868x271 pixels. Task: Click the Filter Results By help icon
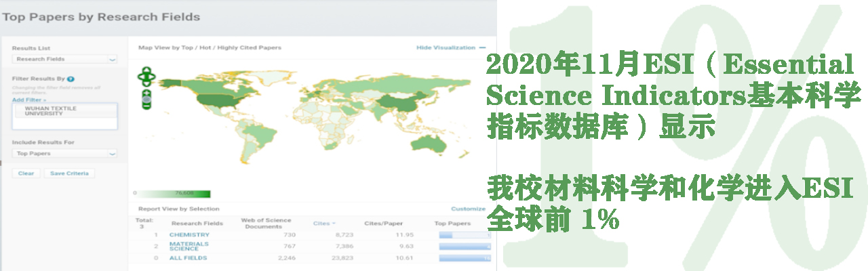pos(71,79)
